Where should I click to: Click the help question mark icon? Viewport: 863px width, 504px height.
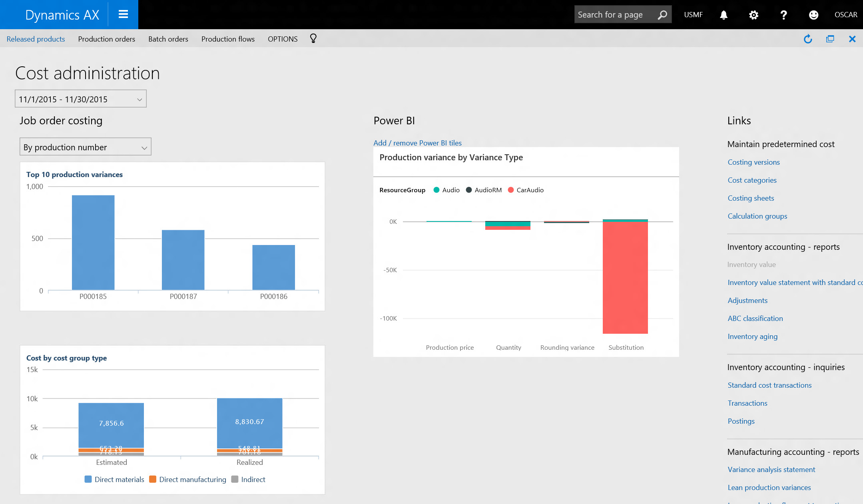coord(783,15)
